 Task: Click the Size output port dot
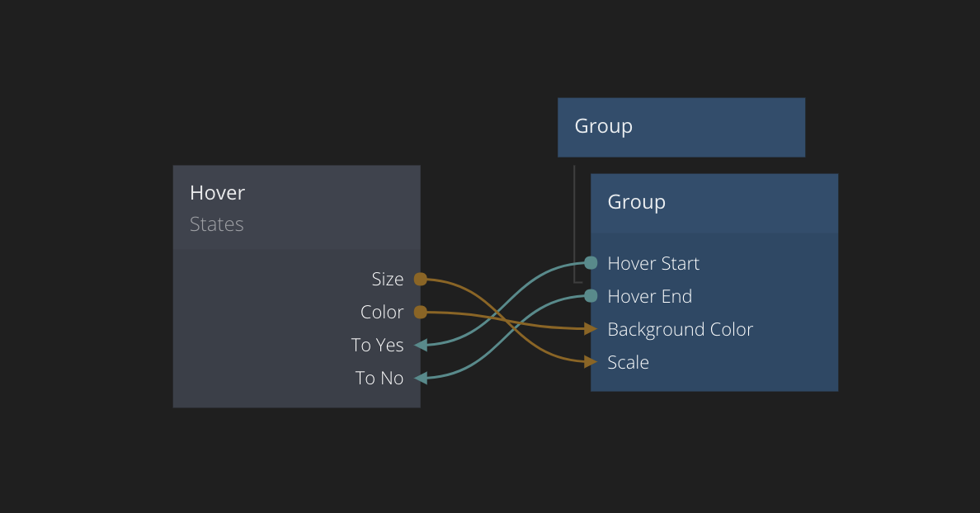click(x=420, y=279)
